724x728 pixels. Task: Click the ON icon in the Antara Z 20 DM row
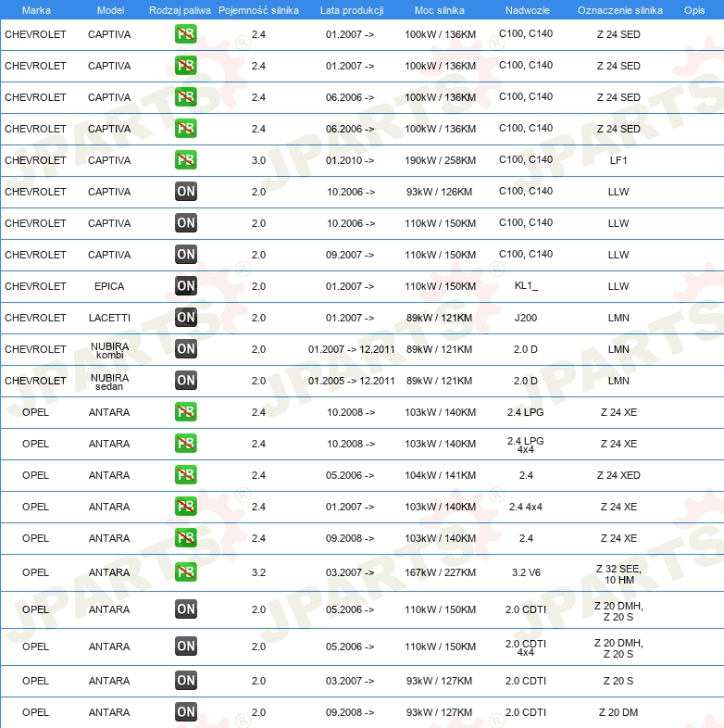point(186,712)
